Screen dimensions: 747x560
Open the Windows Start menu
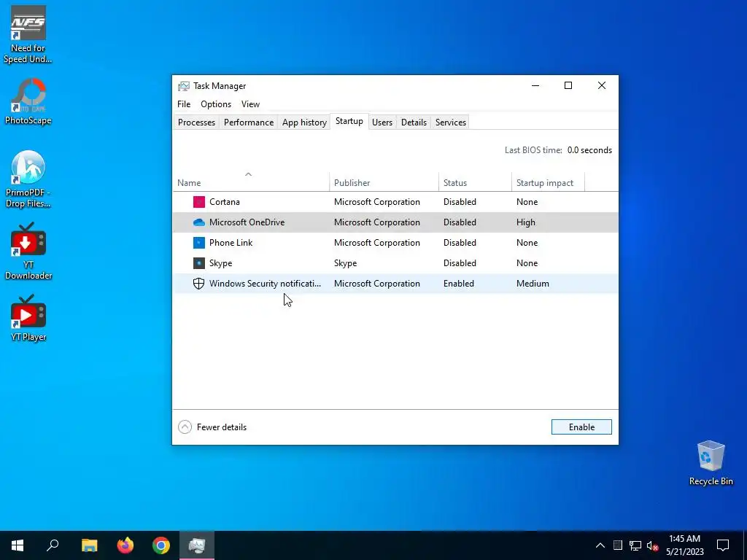18,545
